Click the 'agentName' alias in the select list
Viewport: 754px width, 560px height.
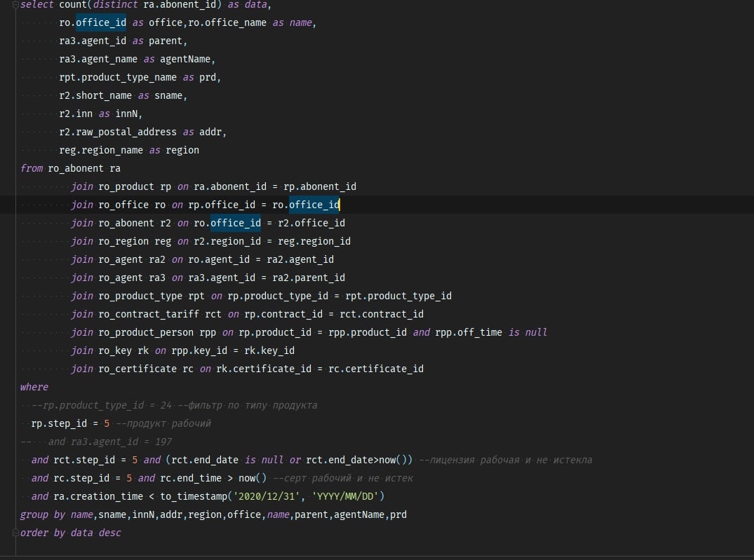185,59
